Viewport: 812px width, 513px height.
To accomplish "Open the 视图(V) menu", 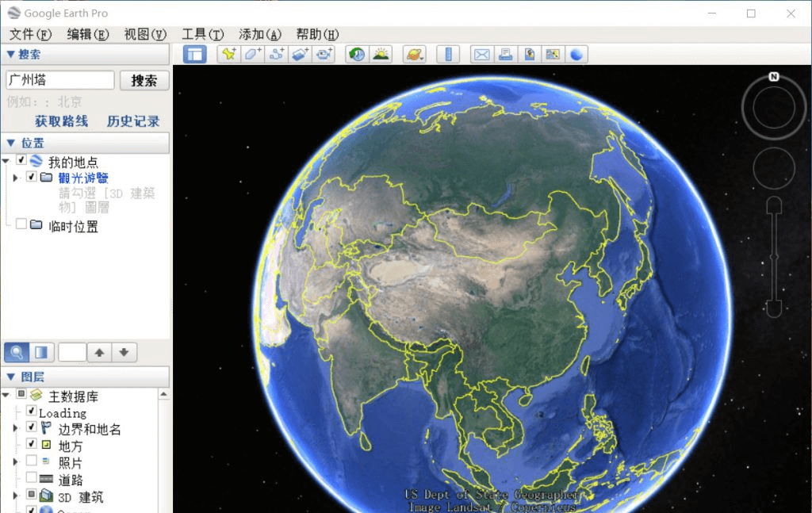I will [145, 34].
